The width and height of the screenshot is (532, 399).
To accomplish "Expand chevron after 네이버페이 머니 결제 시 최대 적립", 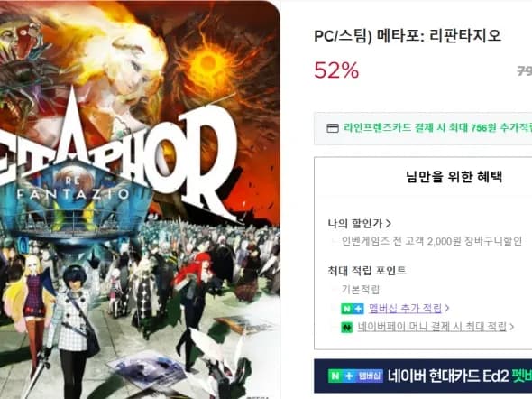I will coord(511,327).
